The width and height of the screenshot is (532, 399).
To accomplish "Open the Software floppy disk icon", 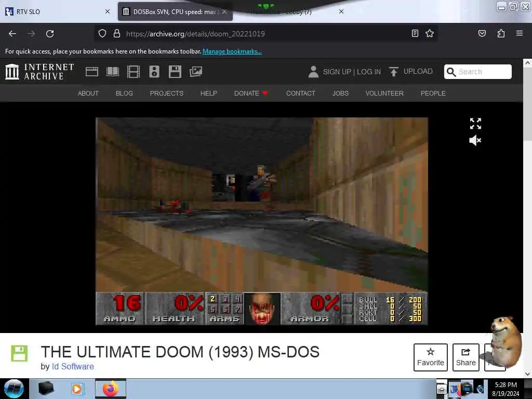I will click(175, 72).
